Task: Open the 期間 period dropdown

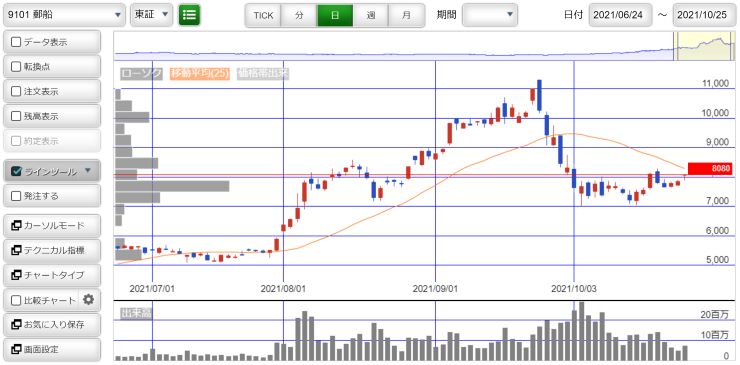Action: click(x=490, y=15)
